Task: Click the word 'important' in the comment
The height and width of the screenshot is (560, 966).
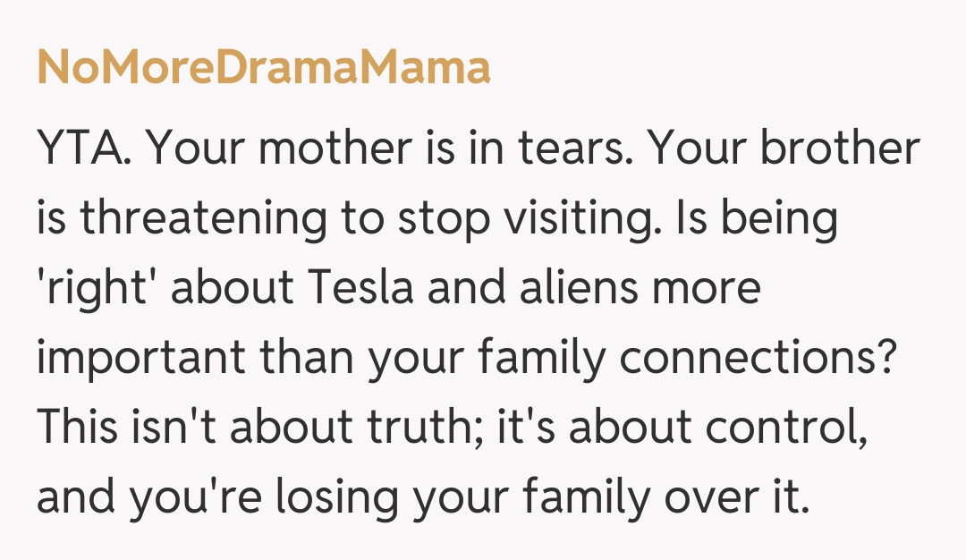Action: click(141, 359)
